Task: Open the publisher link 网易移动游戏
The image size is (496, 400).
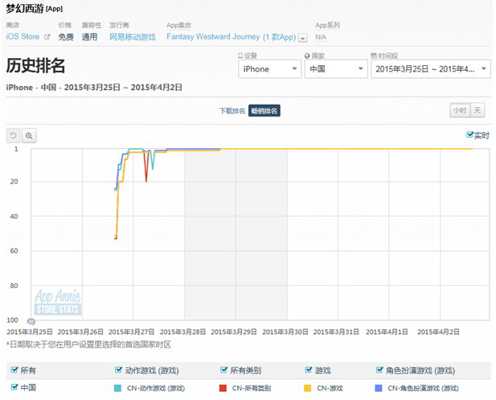Action: point(133,37)
